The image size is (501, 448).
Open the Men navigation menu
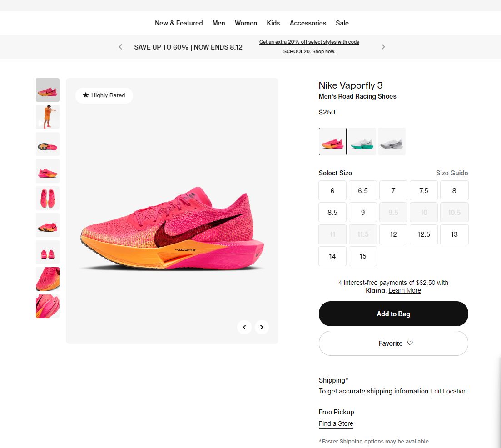(218, 23)
